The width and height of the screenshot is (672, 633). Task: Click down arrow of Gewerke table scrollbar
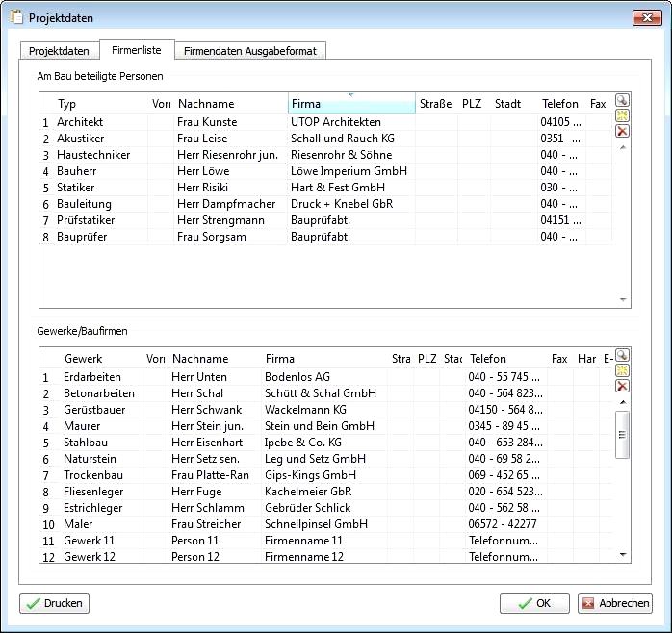623,555
